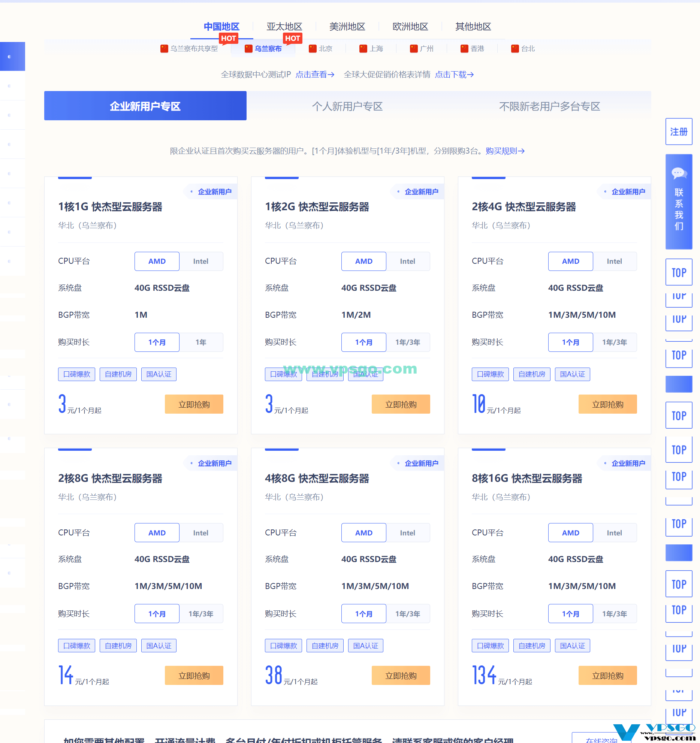Select 广州 data center
The height and width of the screenshot is (743, 700).
422,49
